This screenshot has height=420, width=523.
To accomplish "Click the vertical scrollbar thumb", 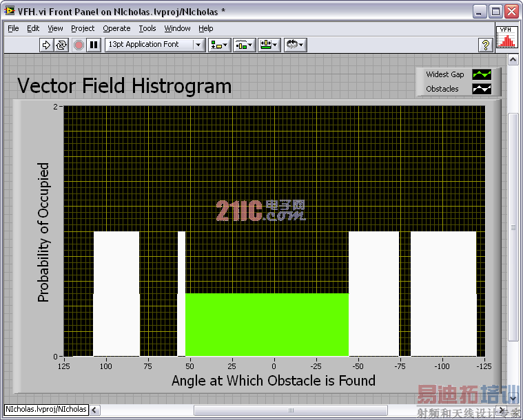I will (513, 227).
